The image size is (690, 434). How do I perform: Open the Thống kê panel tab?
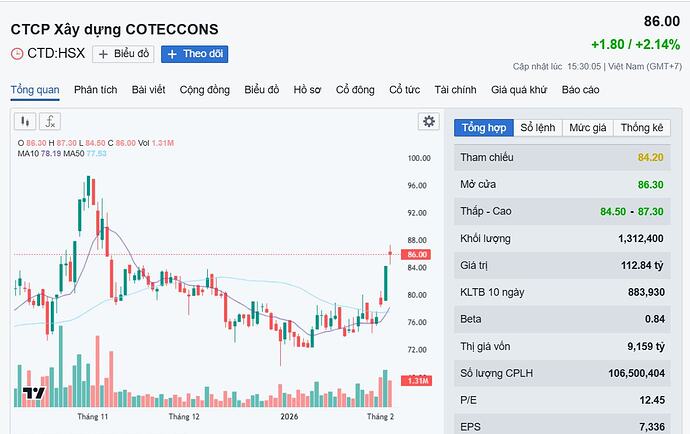click(x=641, y=127)
